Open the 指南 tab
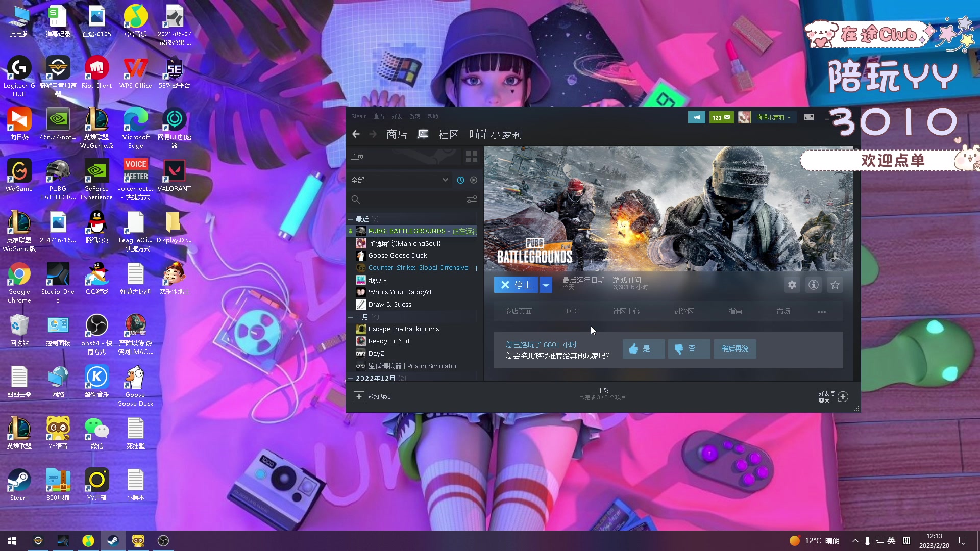The height and width of the screenshot is (551, 980). point(735,311)
